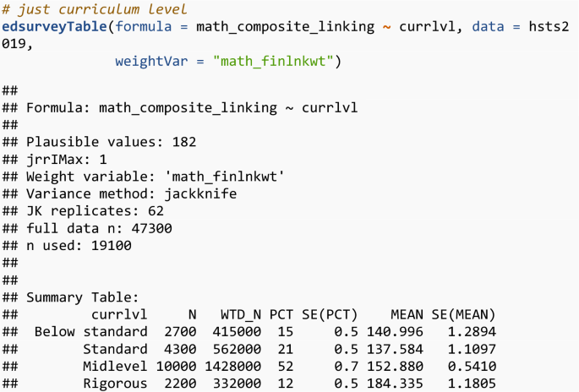Image resolution: width=579 pixels, height=392 pixels.
Task: Click the tilde operator in the code formula
Action: coord(386,26)
